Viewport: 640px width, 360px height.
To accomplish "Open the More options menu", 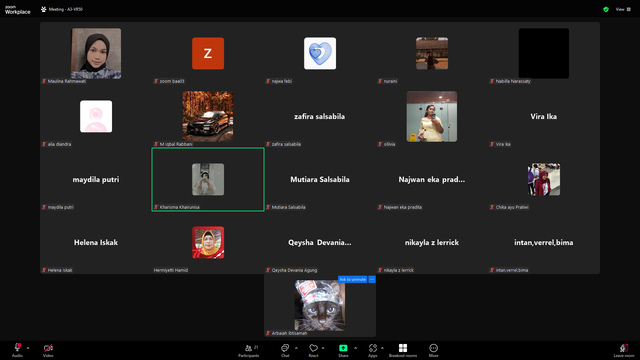I will point(433,350).
